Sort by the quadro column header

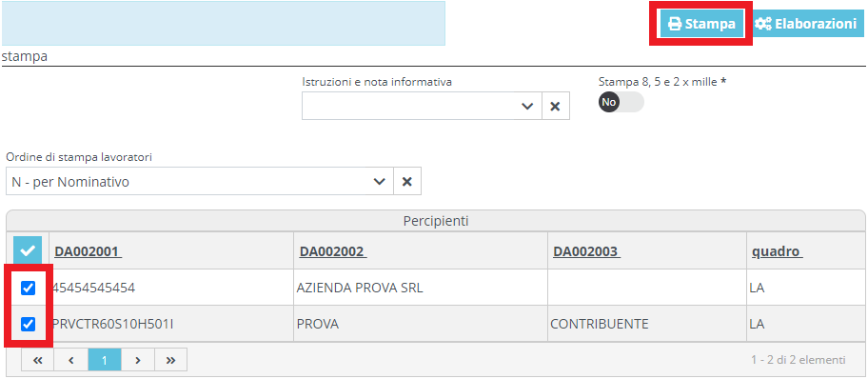point(777,251)
